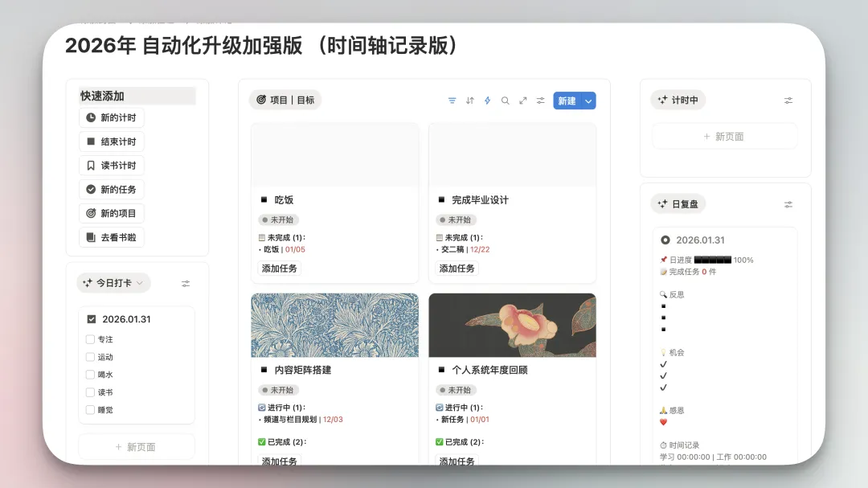Click the 2026年 自动化升级加强版 page title

[x=261, y=45]
